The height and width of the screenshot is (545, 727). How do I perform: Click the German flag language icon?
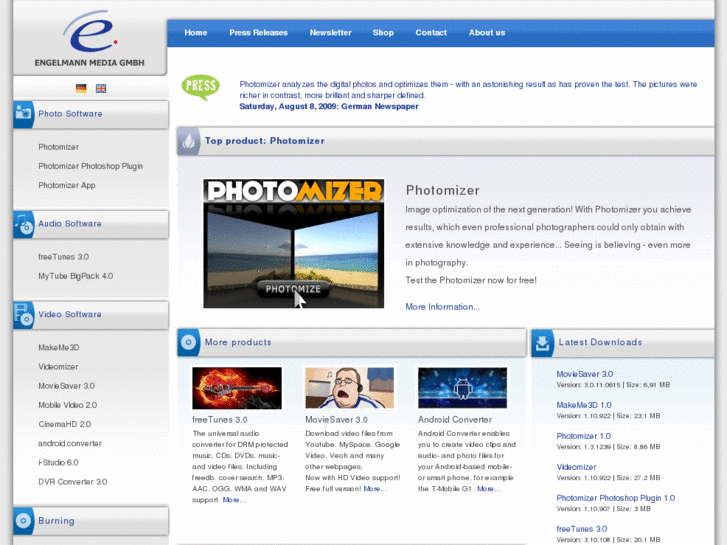(x=82, y=88)
